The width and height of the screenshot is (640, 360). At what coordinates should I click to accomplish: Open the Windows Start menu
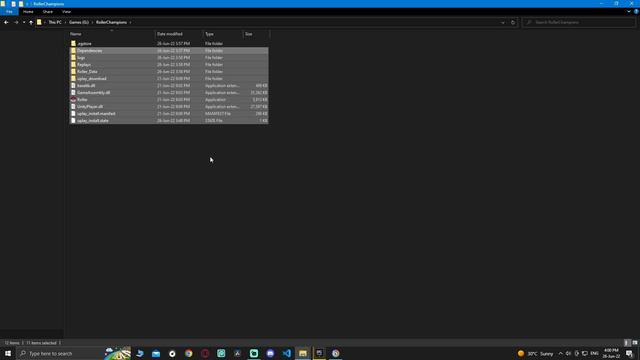click(x=8, y=353)
